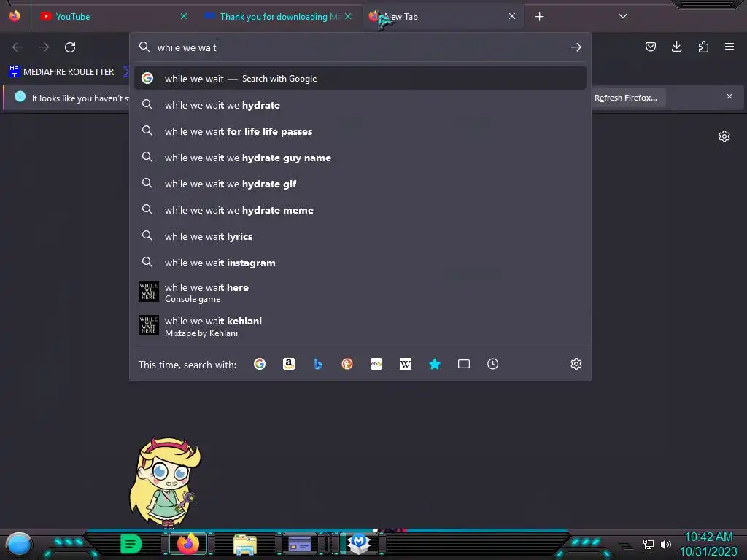Open new tab page personalize gear
This screenshot has height=560, width=747.
(724, 136)
